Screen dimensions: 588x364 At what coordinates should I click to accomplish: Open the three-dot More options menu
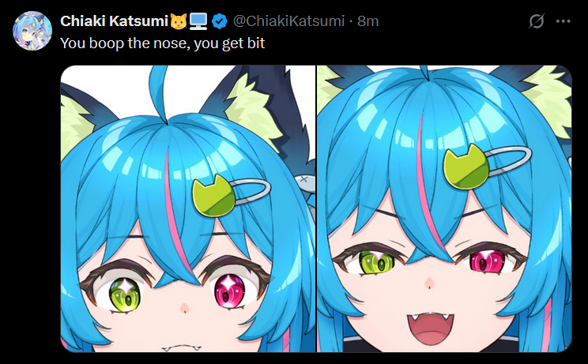[563, 21]
